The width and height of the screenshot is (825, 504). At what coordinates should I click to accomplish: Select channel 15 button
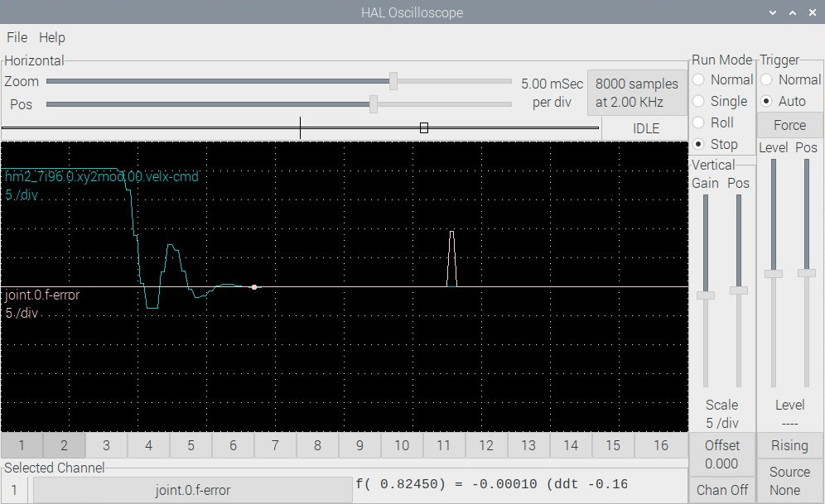tap(613, 445)
